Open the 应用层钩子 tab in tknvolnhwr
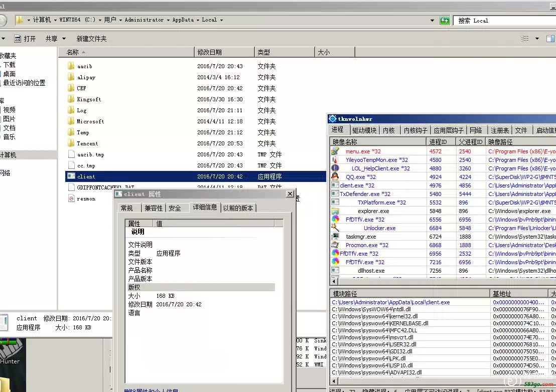This screenshot has width=556, height=392. coord(449,130)
